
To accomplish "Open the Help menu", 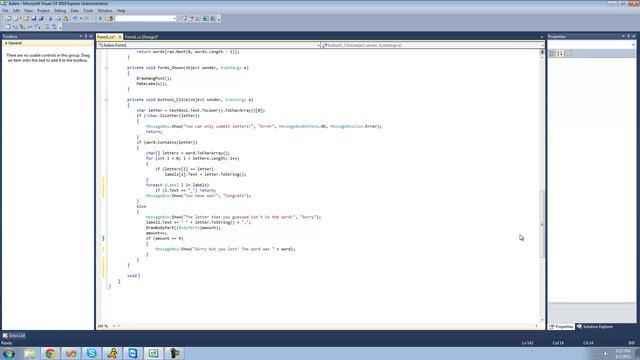I will click(121, 11).
